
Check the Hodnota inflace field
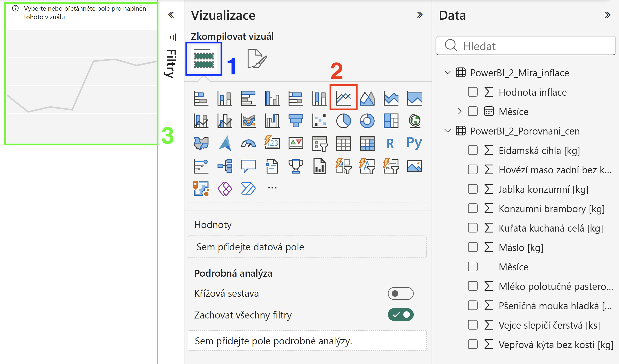(x=472, y=92)
